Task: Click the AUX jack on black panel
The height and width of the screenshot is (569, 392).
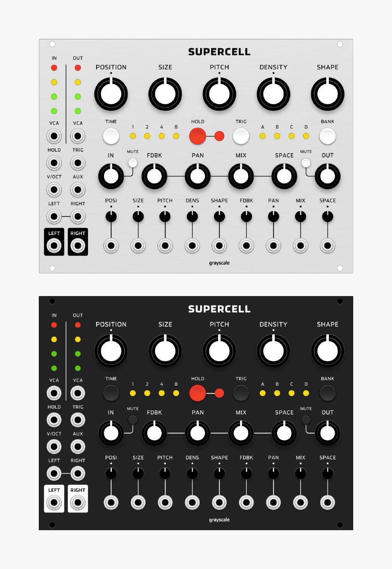Action: click(78, 446)
